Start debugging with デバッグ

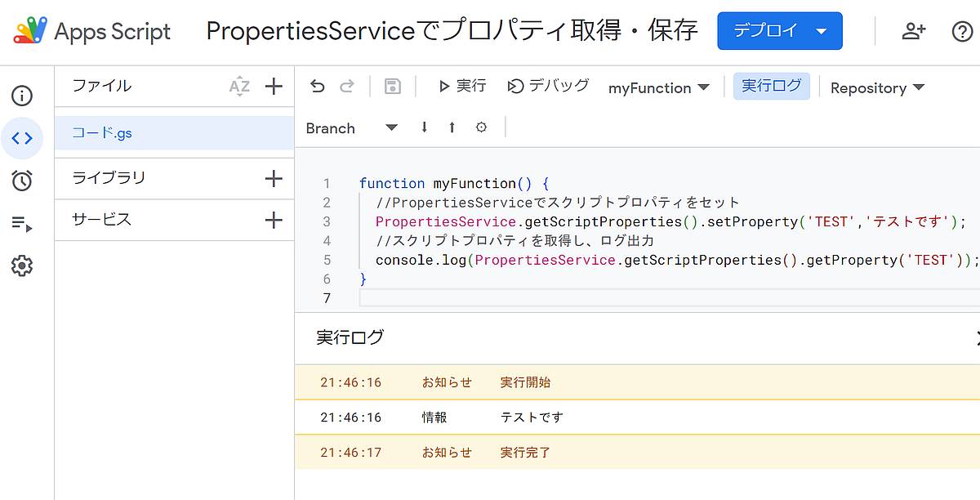point(547,87)
